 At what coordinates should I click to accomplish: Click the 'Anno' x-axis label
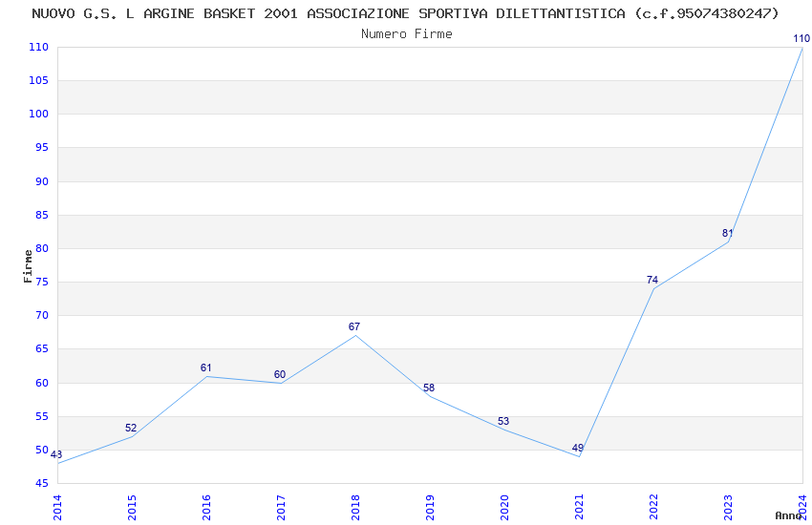(788, 515)
